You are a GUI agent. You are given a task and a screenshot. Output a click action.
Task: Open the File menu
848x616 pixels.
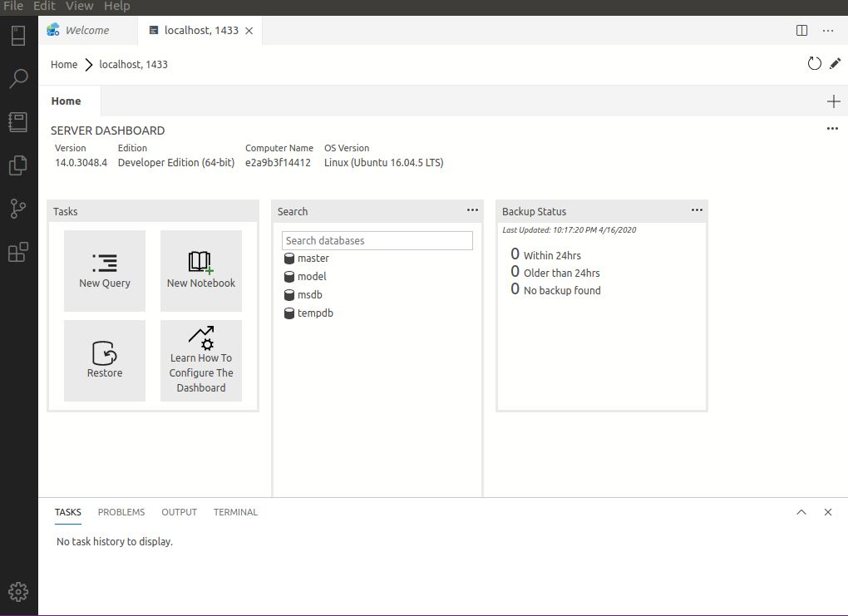click(13, 6)
